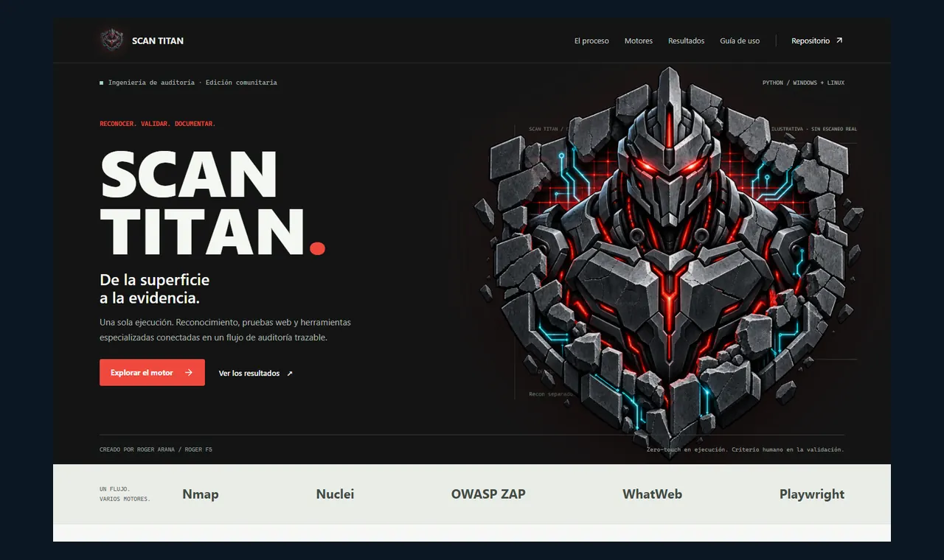
Task: Select Nuclei in the engines strip
Action: click(336, 494)
